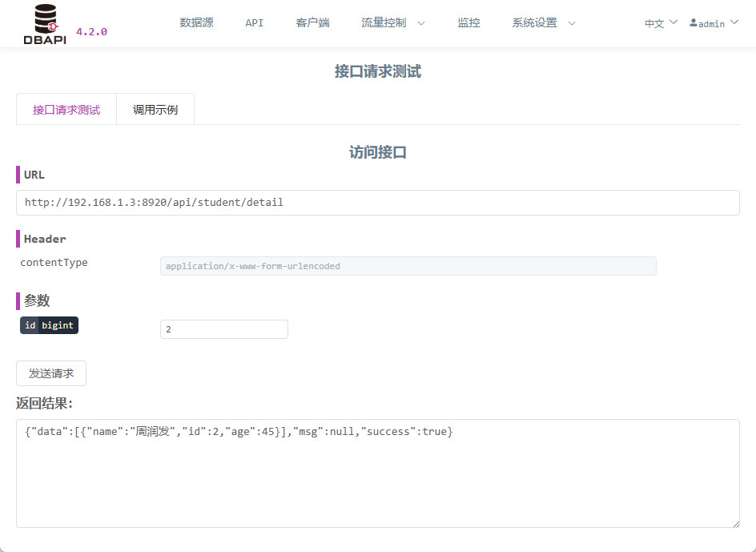Click the chevron beside 流量控制
This screenshot has width=756, height=552.
421,23
